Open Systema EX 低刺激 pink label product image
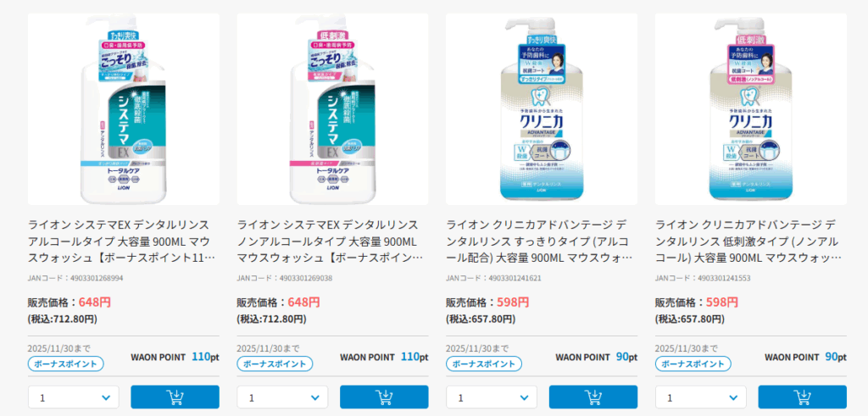Viewport: 868px width, 416px height. click(x=332, y=109)
